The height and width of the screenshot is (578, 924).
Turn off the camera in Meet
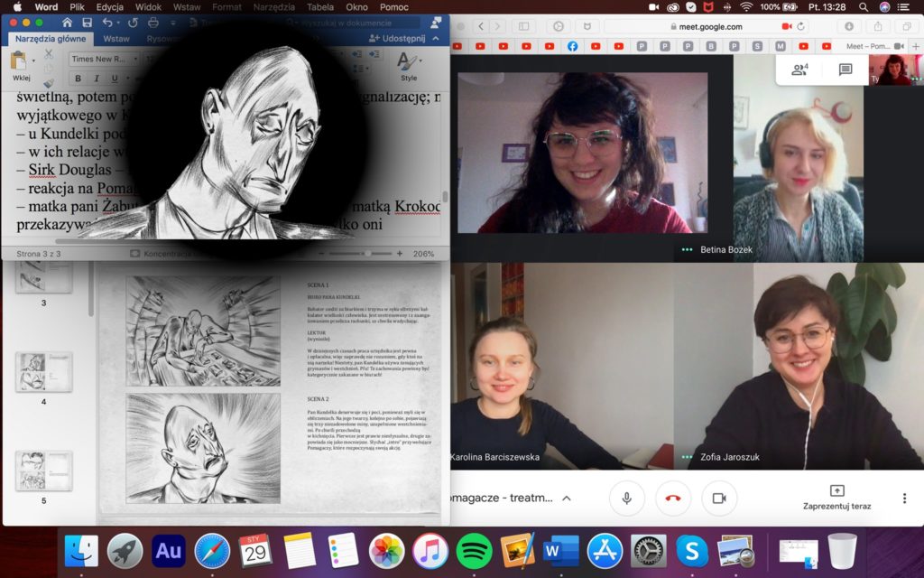point(719,498)
